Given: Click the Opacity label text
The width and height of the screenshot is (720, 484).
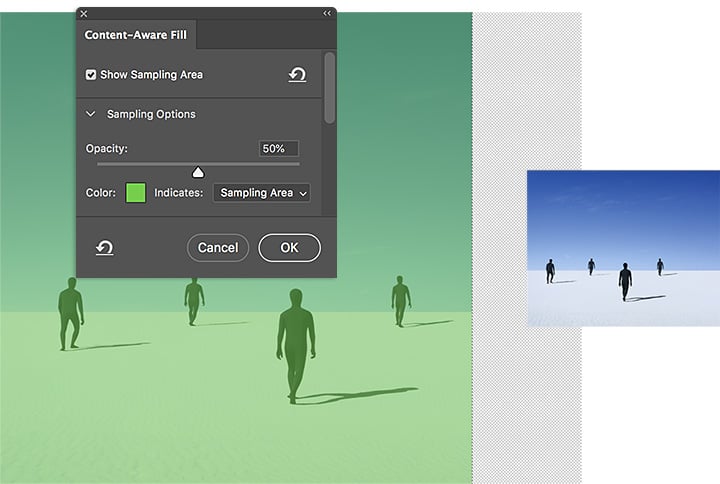Looking at the screenshot, I should pos(107,149).
